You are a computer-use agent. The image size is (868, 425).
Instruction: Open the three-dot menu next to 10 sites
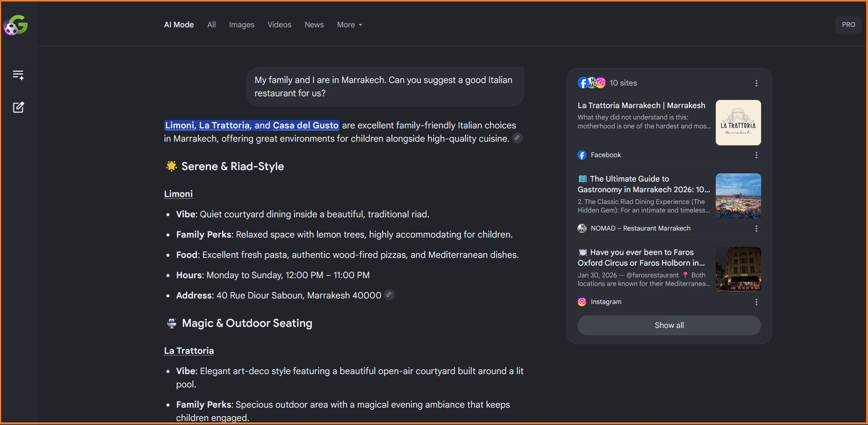pyautogui.click(x=756, y=83)
